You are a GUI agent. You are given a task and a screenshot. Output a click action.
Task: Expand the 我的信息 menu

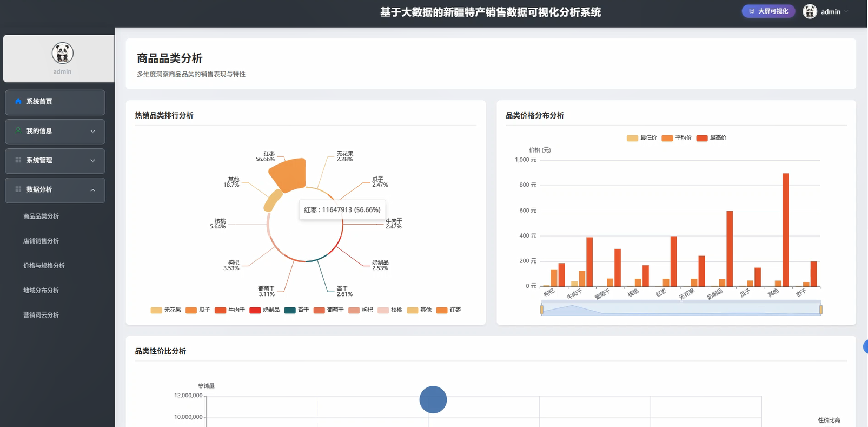pyautogui.click(x=55, y=132)
